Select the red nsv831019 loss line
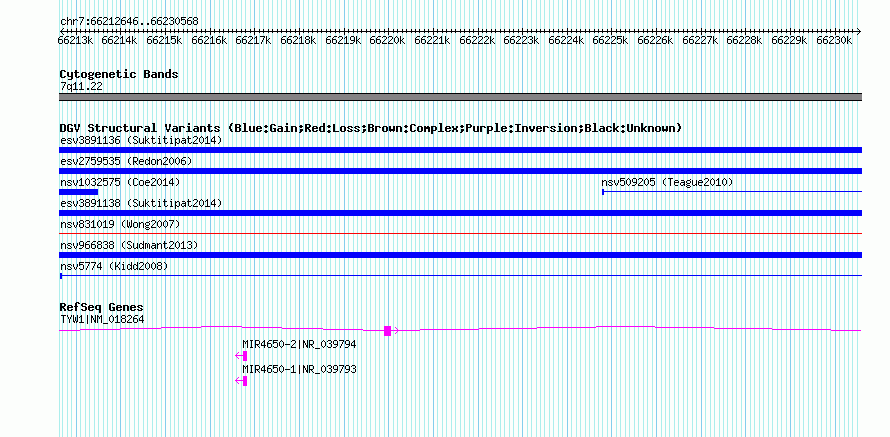This screenshot has height=437, width=890. [x=460, y=233]
